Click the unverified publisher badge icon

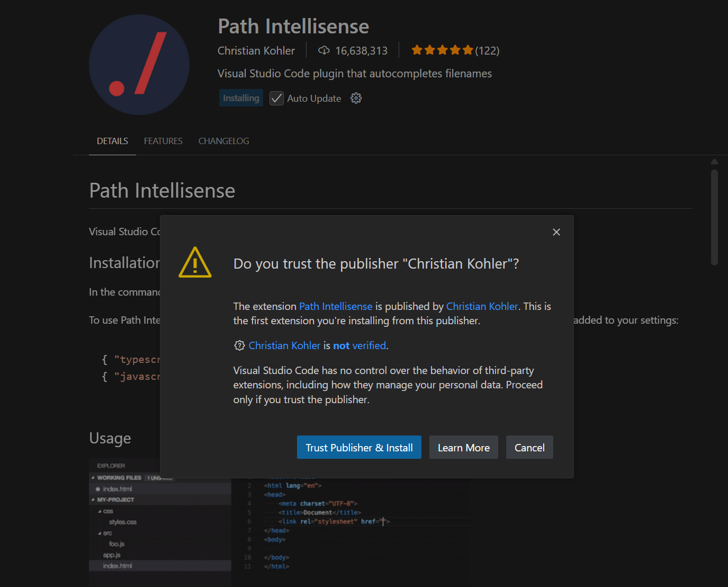pyautogui.click(x=239, y=345)
